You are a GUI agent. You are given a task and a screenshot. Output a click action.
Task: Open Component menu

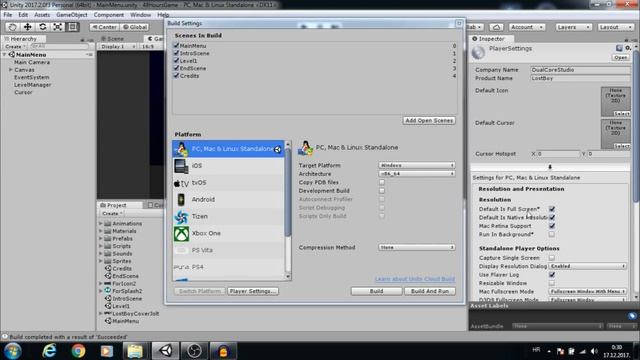point(109,15)
